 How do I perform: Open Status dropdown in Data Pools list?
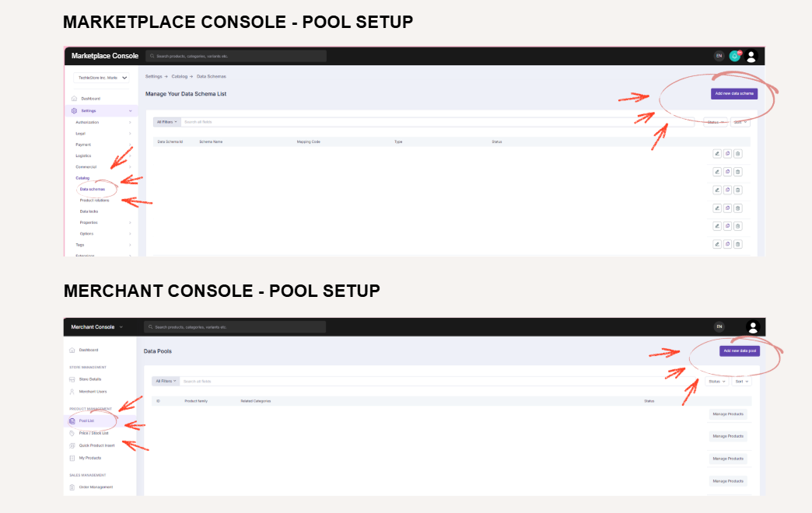[716, 382]
